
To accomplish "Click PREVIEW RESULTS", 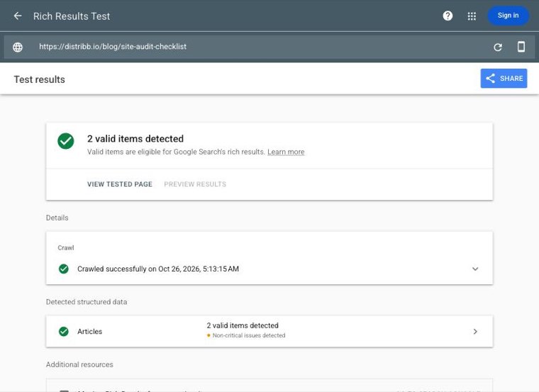I will click(x=195, y=184).
